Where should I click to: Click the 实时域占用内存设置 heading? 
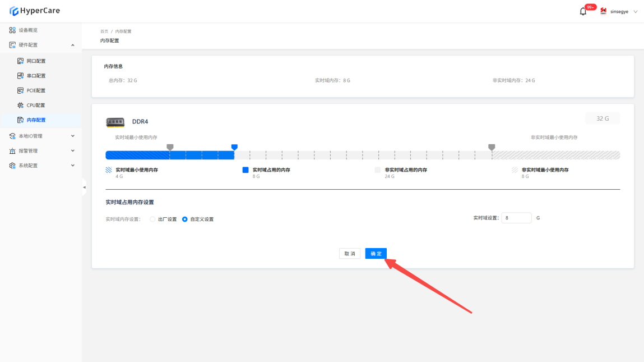pos(130,203)
